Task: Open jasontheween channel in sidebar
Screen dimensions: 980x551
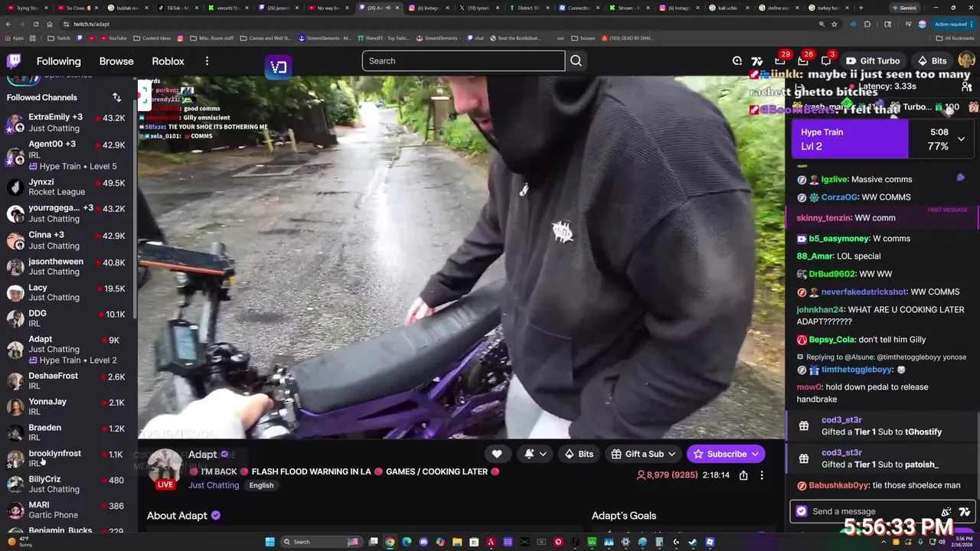Action: click(x=67, y=266)
